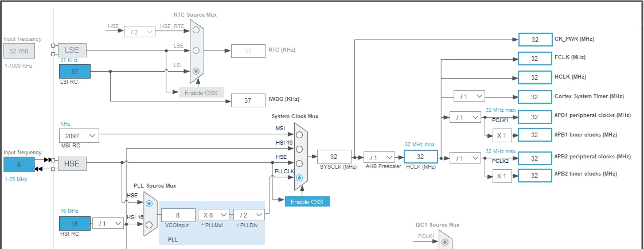Click the PCLK2 label
Screen dimensions: 644x249
pyautogui.click(x=500, y=161)
